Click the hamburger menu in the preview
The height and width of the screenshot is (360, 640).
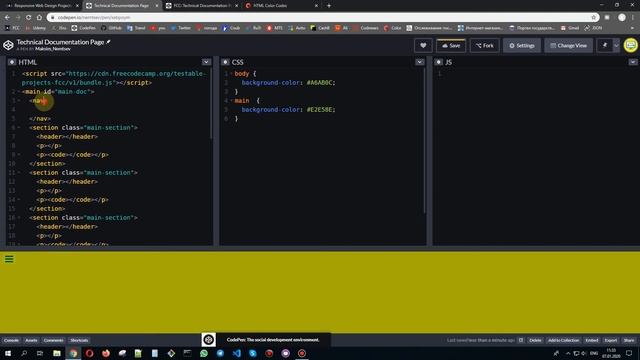9,259
